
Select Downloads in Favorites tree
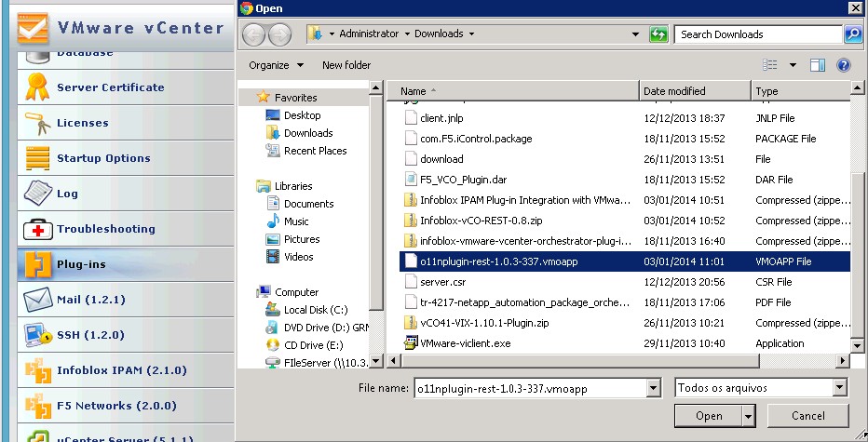(308, 133)
